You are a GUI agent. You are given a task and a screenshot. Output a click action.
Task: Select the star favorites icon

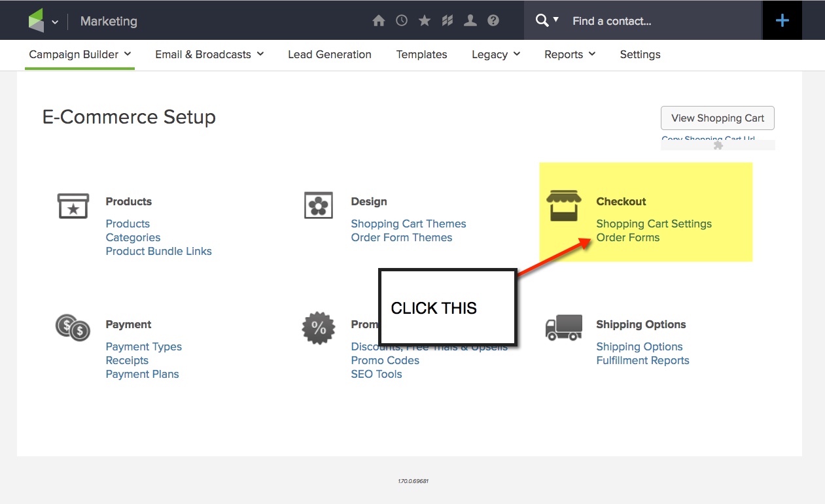tap(424, 20)
